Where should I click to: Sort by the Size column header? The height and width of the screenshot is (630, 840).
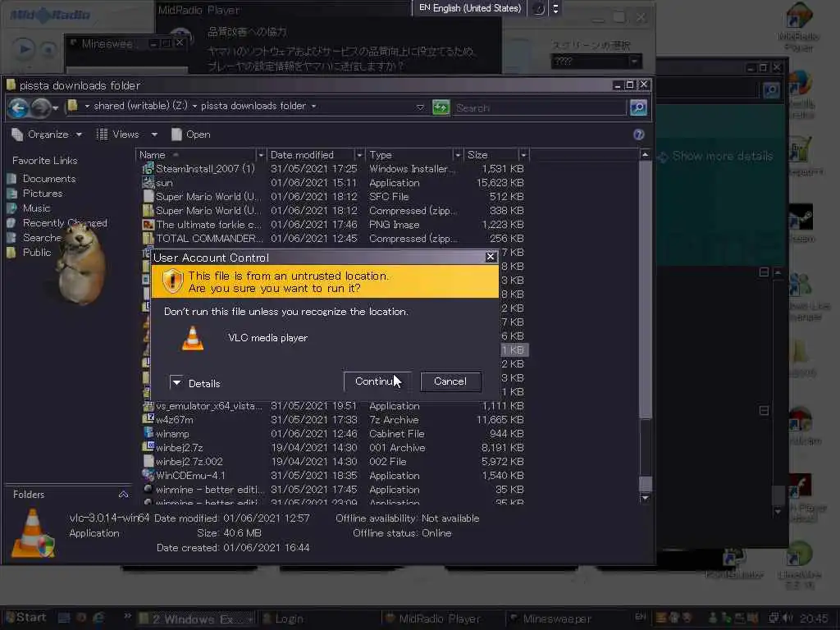pos(491,155)
